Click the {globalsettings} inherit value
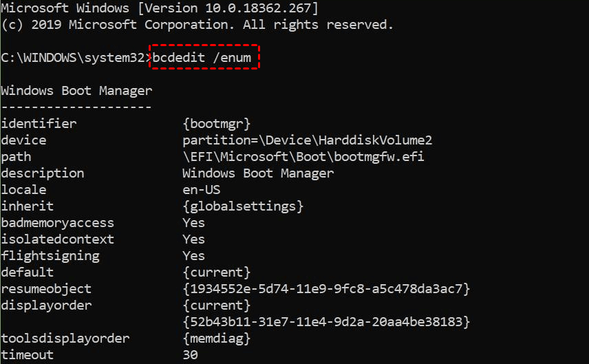 click(x=242, y=206)
